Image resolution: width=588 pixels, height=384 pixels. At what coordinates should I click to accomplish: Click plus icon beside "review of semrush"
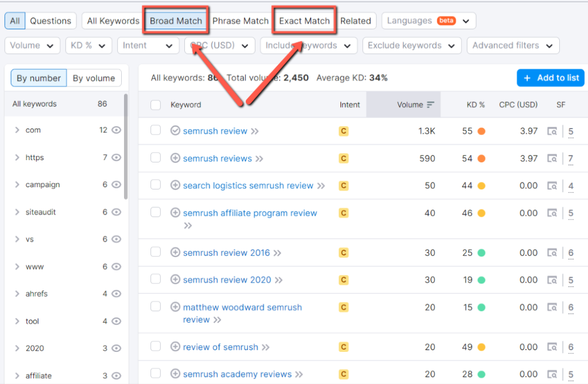click(175, 347)
